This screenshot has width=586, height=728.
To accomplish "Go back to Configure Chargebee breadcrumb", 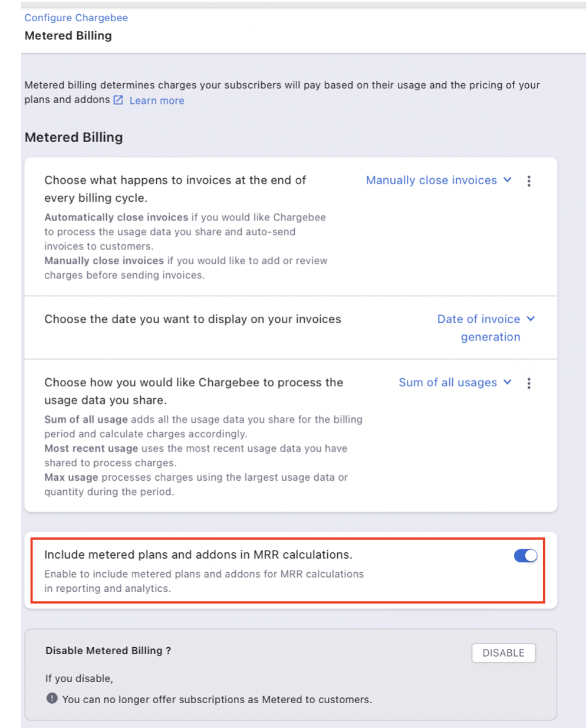I will [76, 18].
